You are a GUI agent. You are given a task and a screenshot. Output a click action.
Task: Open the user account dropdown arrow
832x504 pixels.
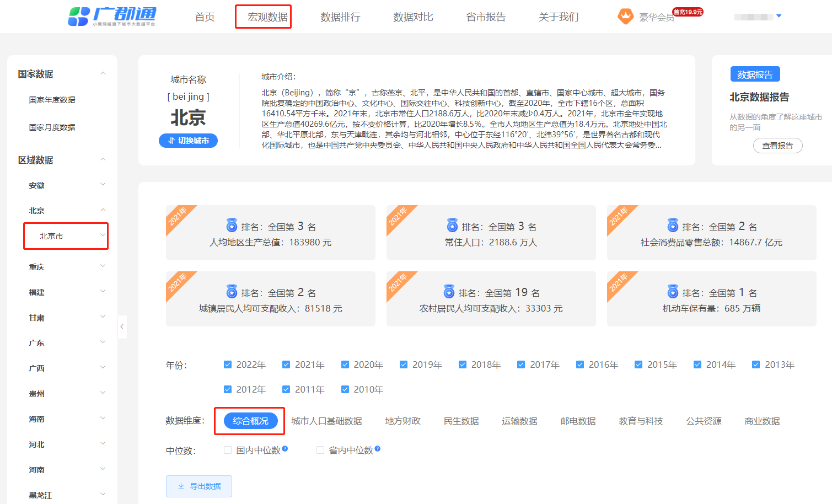click(779, 16)
